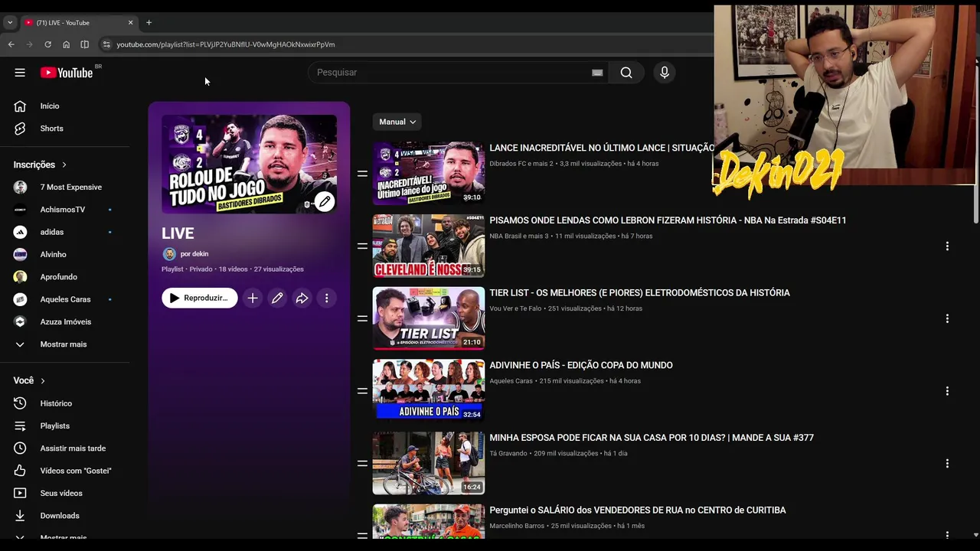Open a new browser tab
The image size is (980, 551).
[x=149, y=23]
